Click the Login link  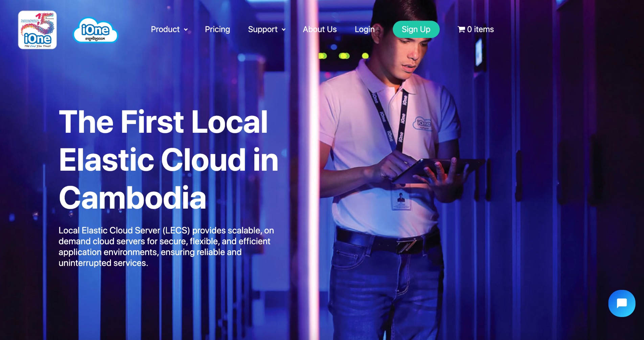pos(364,29)
